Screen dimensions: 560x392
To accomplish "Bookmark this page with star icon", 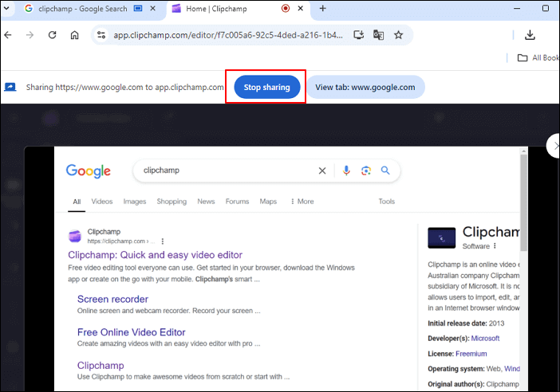I will pos(398,35).
